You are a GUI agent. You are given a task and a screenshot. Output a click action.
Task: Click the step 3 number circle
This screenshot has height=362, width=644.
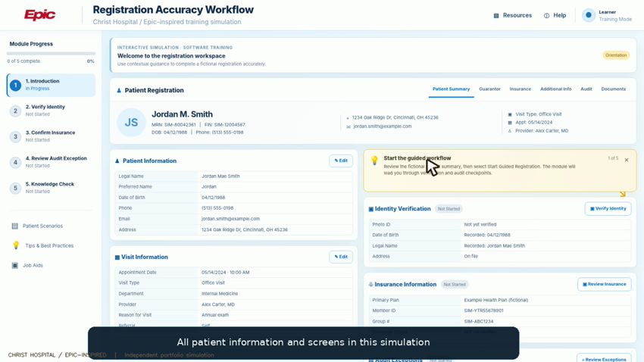[16, 136]
